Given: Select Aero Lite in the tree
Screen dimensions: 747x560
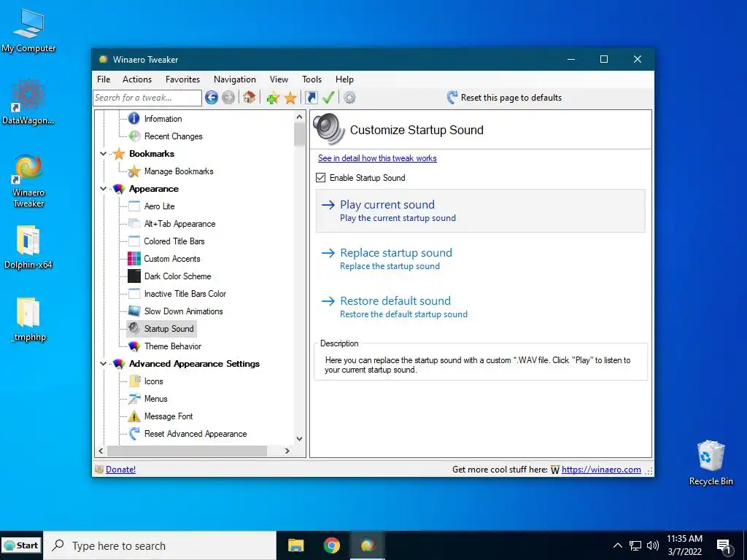Looking at the screenshot, I should pos(160,206).
